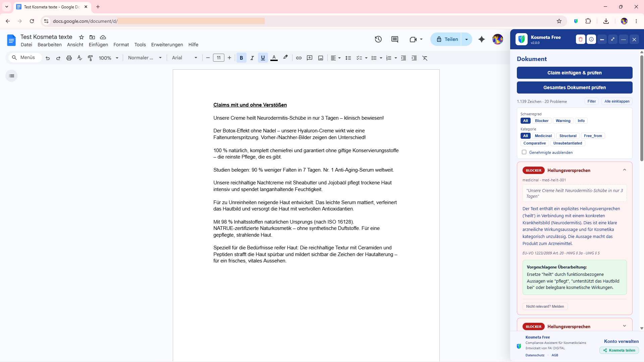
Task: Open numbered list options arrow
Action: point(396,58)
